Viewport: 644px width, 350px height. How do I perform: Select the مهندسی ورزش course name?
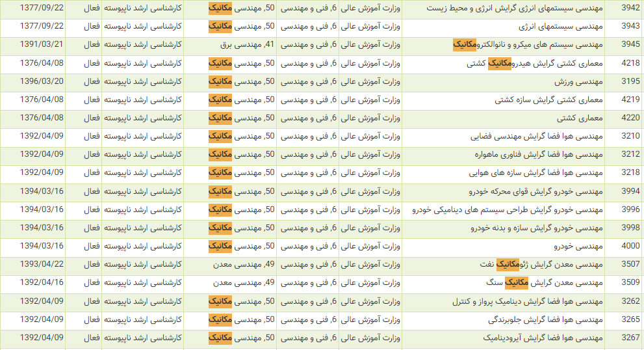(578, 82)
